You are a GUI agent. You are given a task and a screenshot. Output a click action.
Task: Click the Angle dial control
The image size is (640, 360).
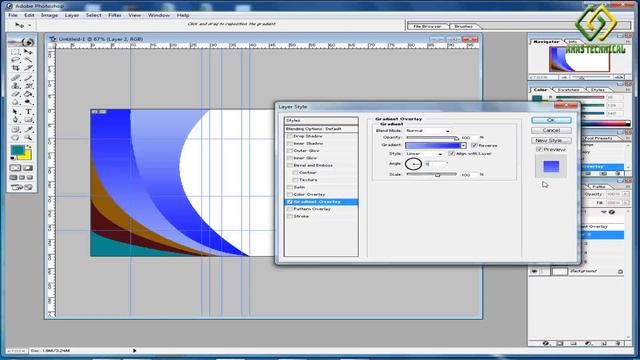(413, 164)
